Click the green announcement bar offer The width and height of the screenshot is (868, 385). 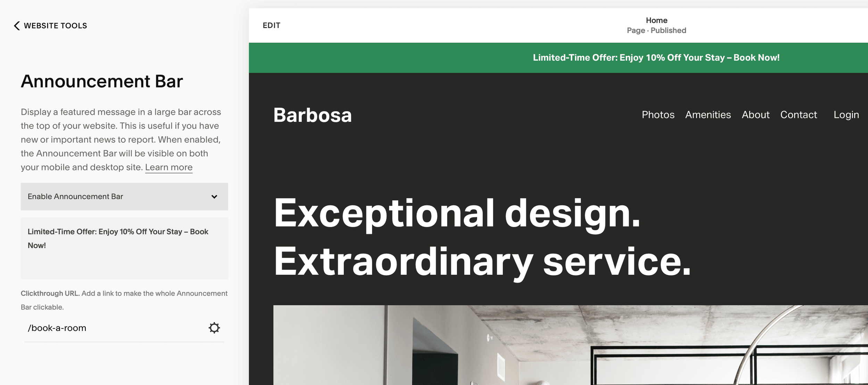click(656, 58)
